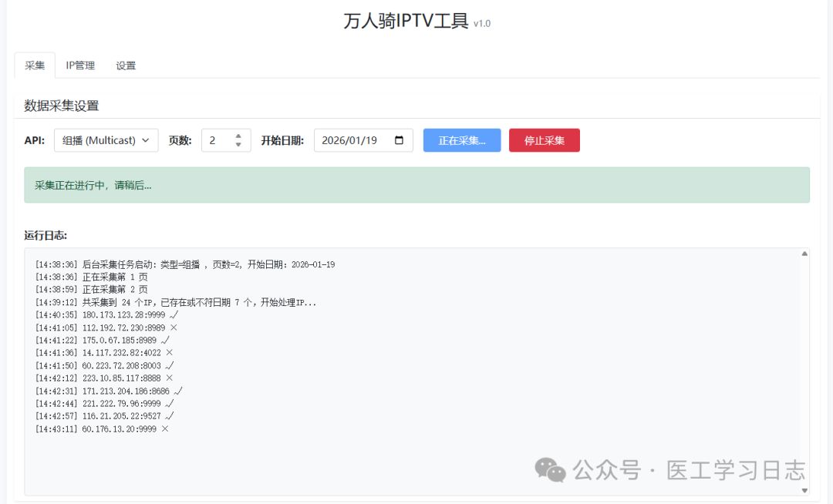
Task: Click the v1.0 version label
Action: pos(482,23)
